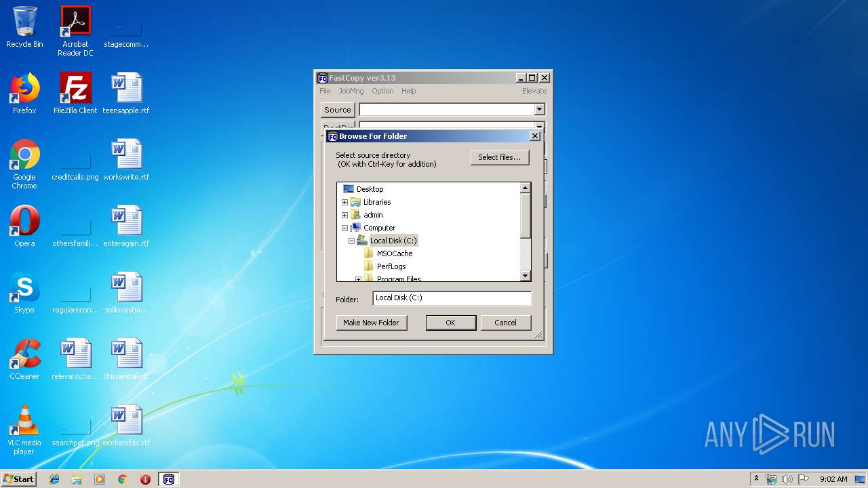Click folder tree scrollbar up arrow

(525, 188)
